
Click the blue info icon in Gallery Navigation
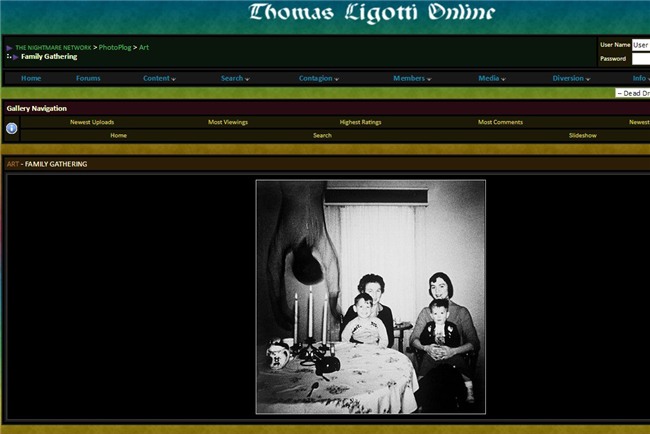point(12,128)
